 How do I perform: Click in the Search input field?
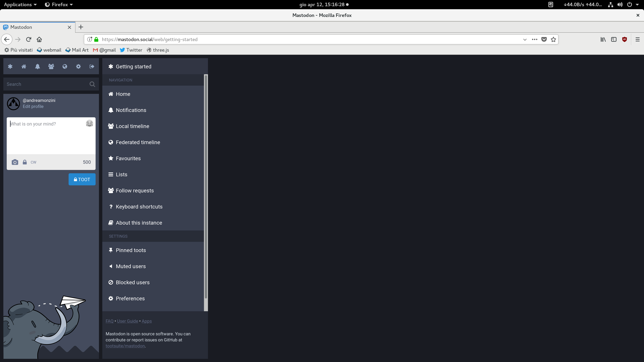(x=46, y=84)
